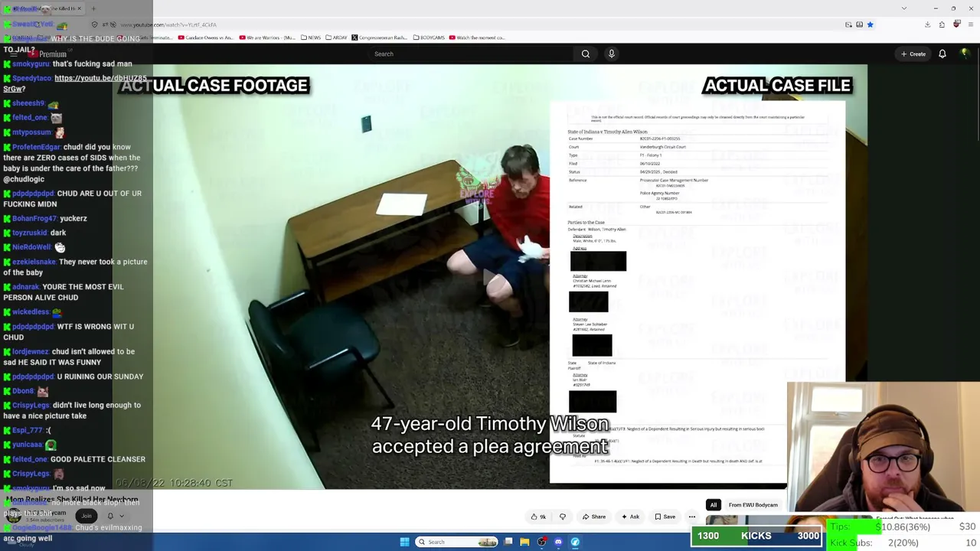
Task: Click chat username wickedless
Action: pos(31,312)
